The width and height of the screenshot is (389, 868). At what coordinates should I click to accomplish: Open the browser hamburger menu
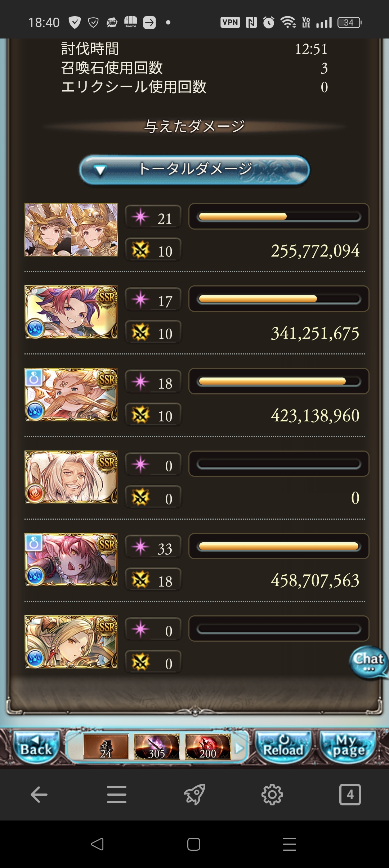click(117, 794)
